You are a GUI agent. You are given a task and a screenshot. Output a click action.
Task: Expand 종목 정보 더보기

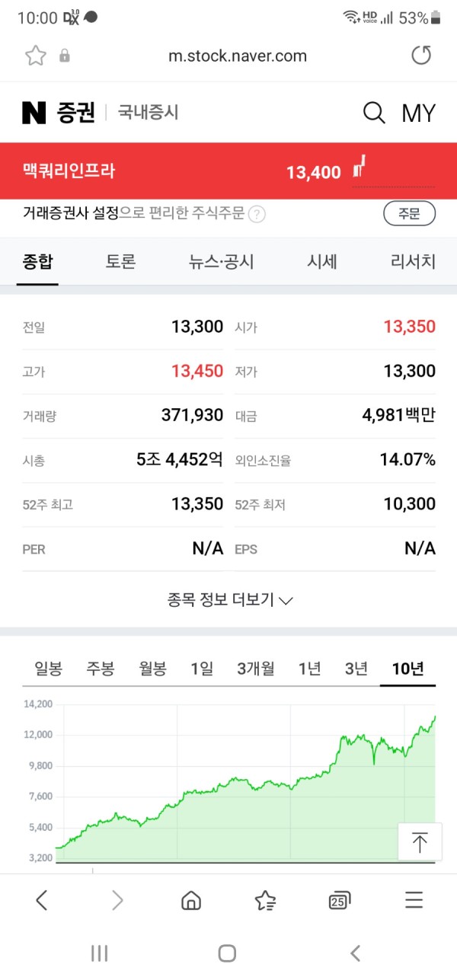pyautogui.click(x=230, y=600)
